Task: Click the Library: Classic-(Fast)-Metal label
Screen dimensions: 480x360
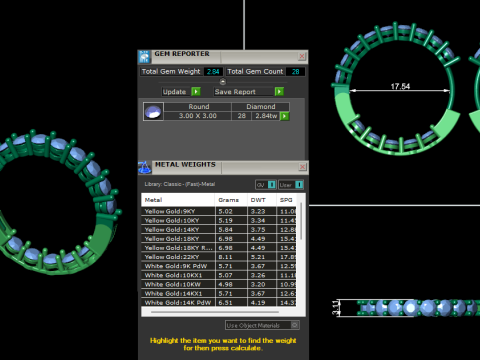Action: pyautogui.click(x=180, y=184)
